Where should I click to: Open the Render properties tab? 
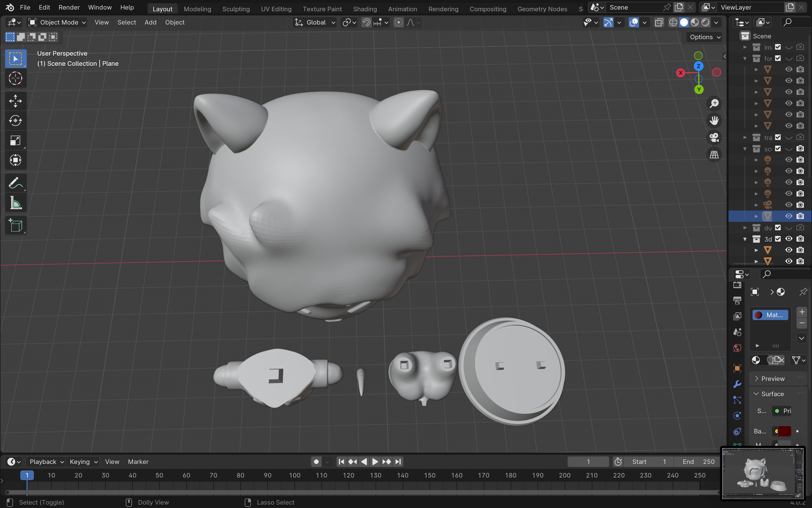(x=737, y=285)
